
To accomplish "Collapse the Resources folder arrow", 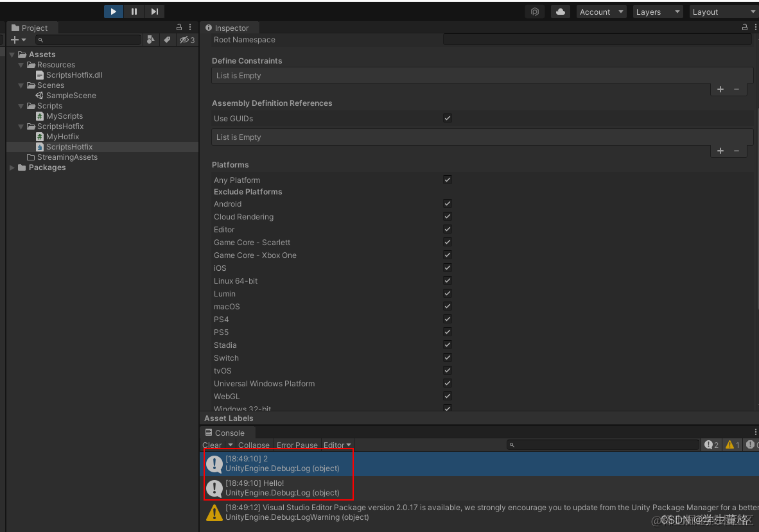I will [21, 65].
